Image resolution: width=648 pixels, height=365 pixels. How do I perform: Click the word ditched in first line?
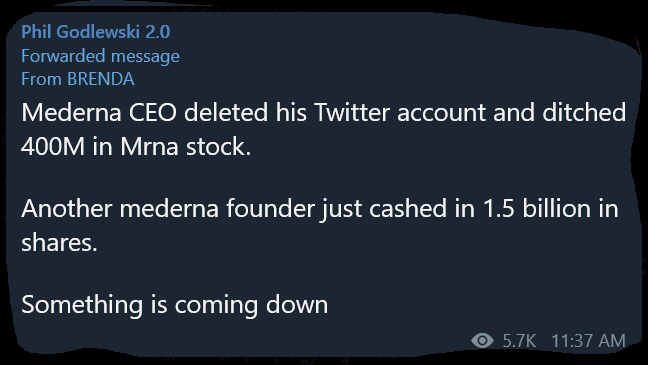(584, 112)
